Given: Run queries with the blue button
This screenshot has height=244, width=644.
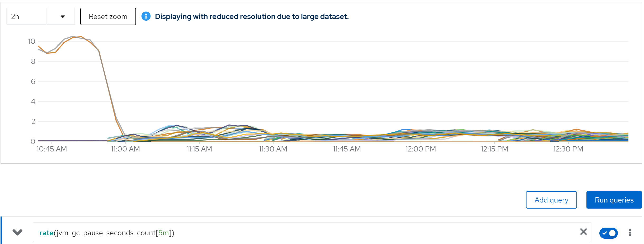Looking at the screenshot, I should tap(614, 200).
